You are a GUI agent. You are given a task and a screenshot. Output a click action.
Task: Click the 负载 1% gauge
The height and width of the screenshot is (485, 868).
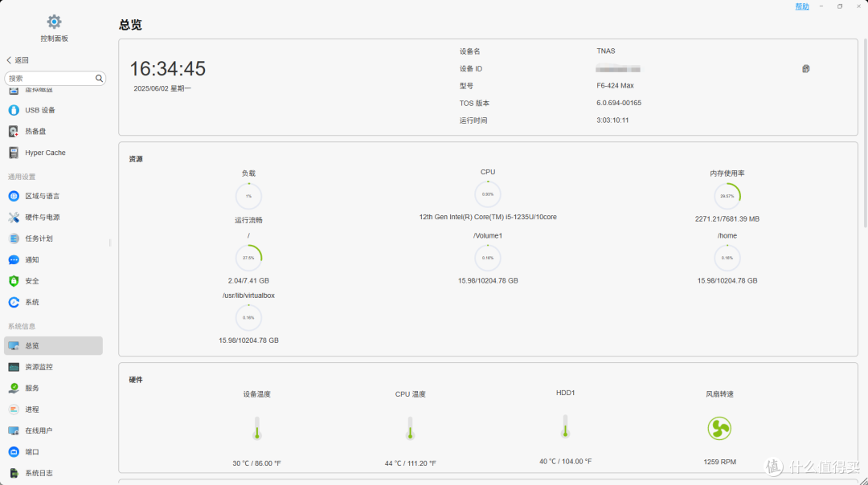pyautogui.click(x=248, y=196)
